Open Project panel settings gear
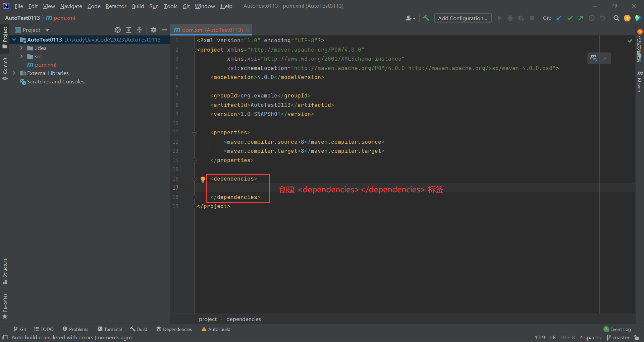 coord(154,30)
